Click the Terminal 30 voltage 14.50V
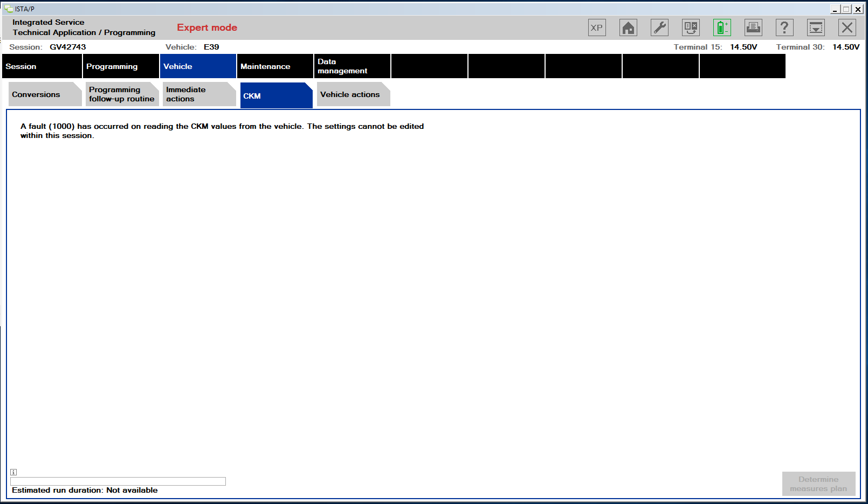Image resolution: width=868 pixels, height=504 pixels. click(846, 47)
